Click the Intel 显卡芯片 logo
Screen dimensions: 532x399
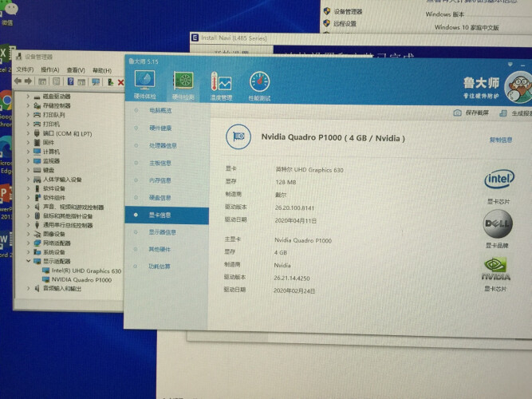tap(499, 179)
